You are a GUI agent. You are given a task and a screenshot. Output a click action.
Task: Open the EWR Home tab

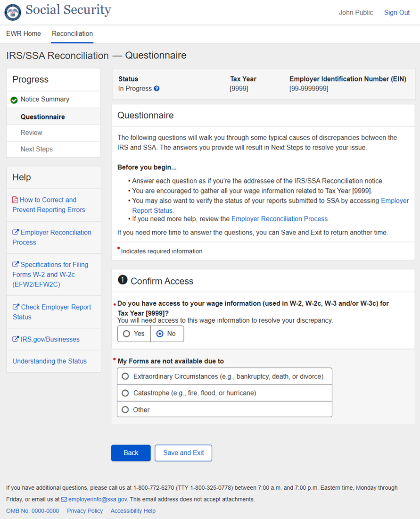(24, 34)
